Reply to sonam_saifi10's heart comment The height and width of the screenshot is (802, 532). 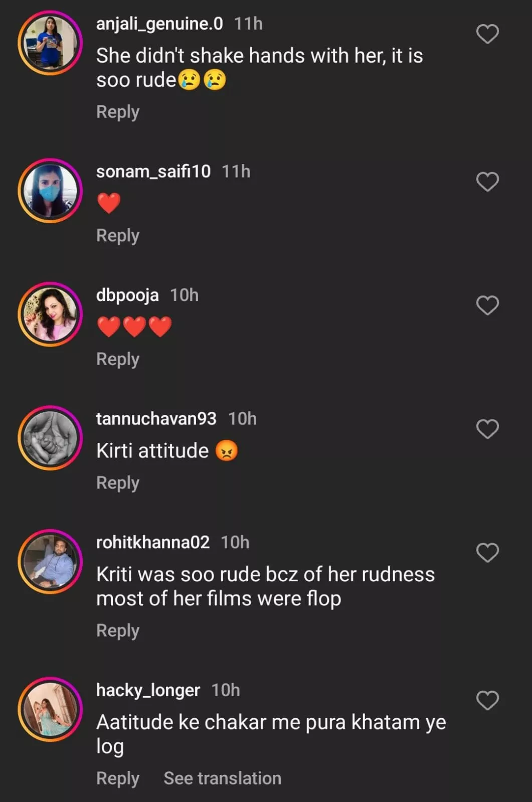118,235
